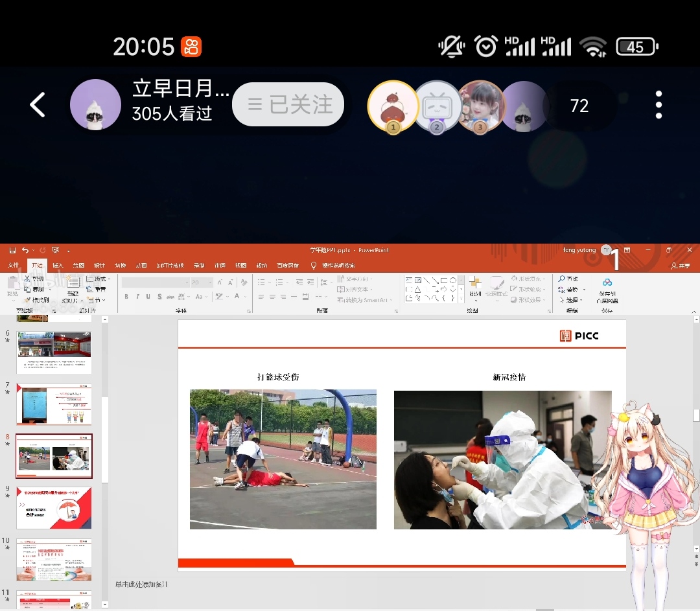Select slide 9 thumbnail
The image size is (700, 611).
click(54, 507)
